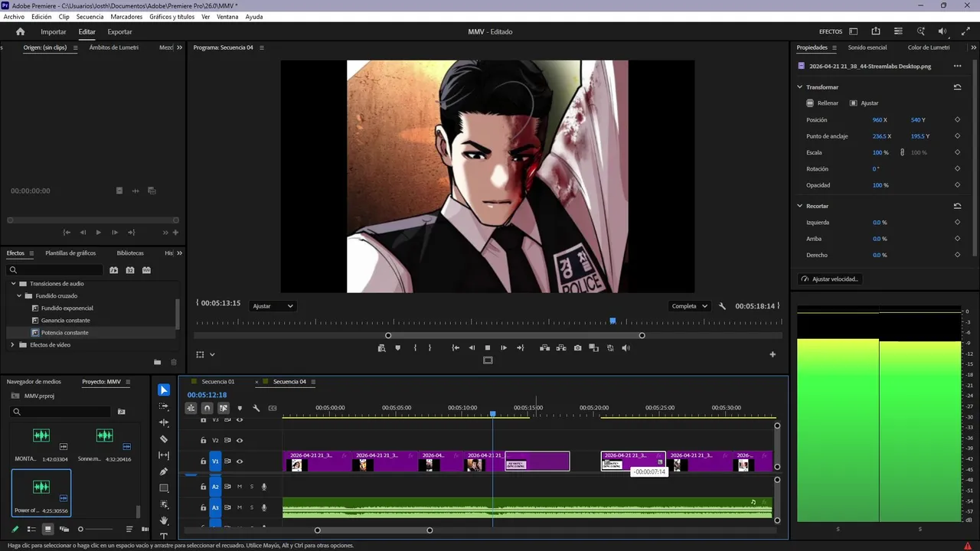Toggle linked selection in timeline

coord(224,408)
